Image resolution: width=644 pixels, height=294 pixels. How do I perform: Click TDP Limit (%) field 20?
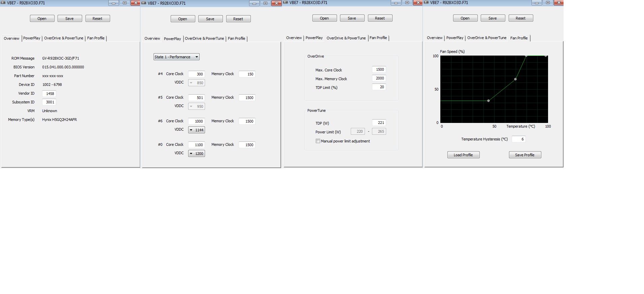coord(379,87)
